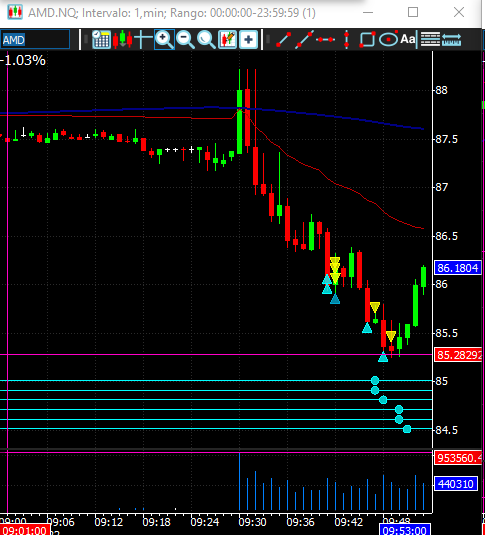Close the AMD.NQ chart window
Image resolution: width=485 pixels, height=535 pixels.
coord(459,13)
